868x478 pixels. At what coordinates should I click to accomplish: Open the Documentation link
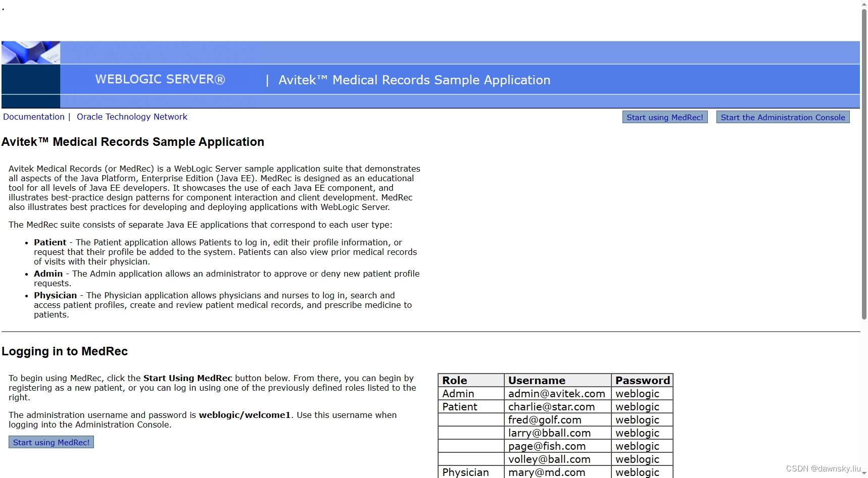click(34, 117)
